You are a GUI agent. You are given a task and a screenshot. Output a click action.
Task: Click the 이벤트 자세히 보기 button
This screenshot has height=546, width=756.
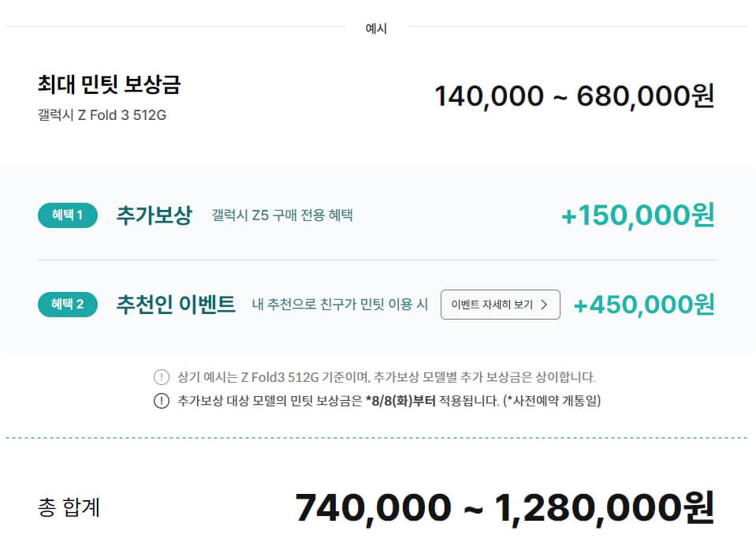(x=501, y=305)
